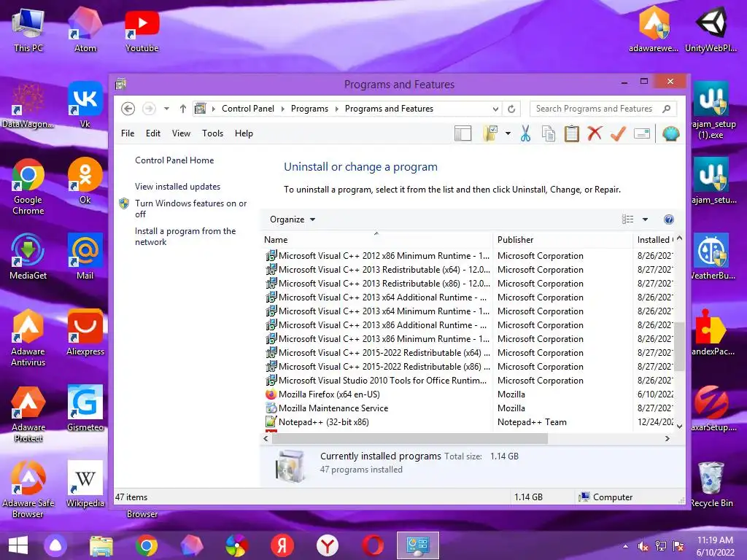Open the View menu

(181, 133)
